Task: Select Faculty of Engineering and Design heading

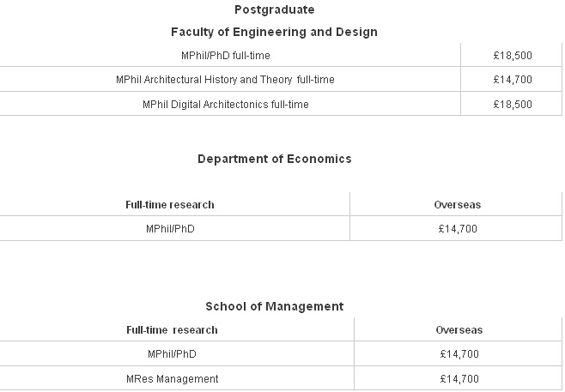Action: pyautogui.click(x=274, y=32)
